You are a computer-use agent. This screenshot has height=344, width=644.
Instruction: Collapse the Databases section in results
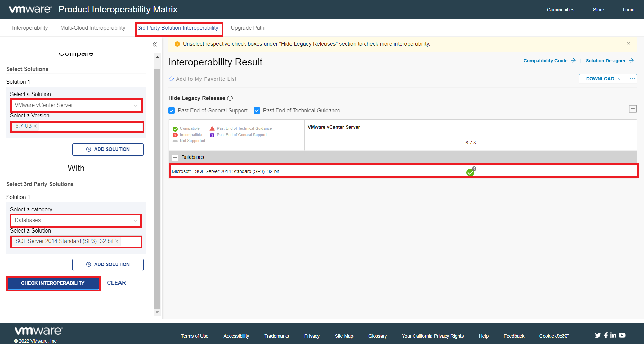175,157
